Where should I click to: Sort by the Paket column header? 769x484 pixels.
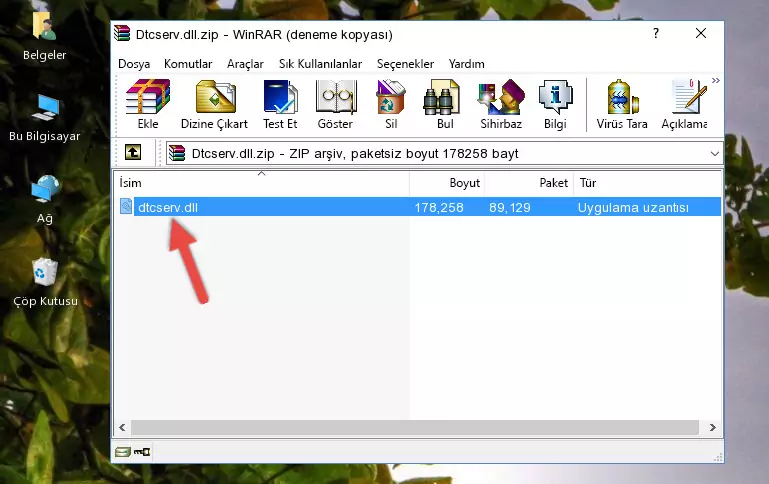pyautogui.click(x=529, y=183)
